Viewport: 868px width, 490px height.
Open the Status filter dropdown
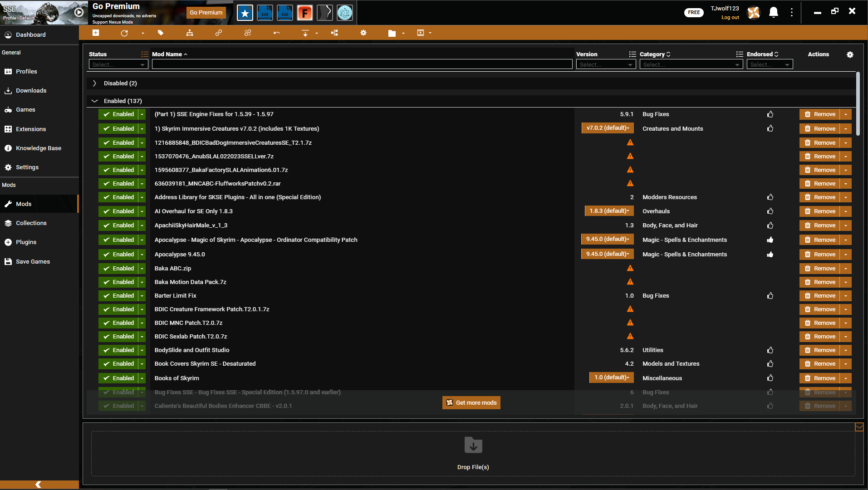click(x=118, y=64)
